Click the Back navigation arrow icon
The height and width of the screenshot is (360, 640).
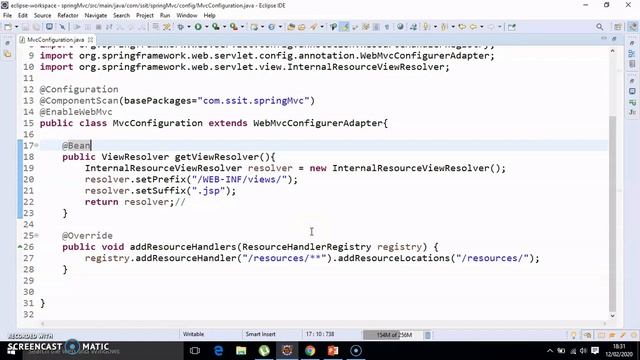coord(473,27)
